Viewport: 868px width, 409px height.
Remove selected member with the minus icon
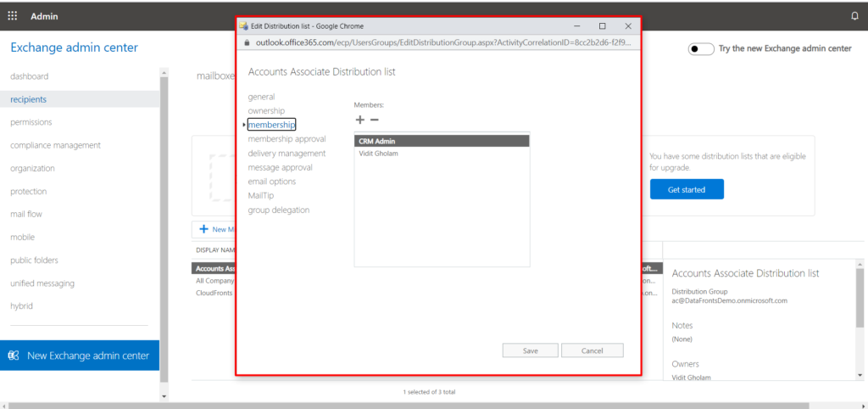(x=374, y=120)
